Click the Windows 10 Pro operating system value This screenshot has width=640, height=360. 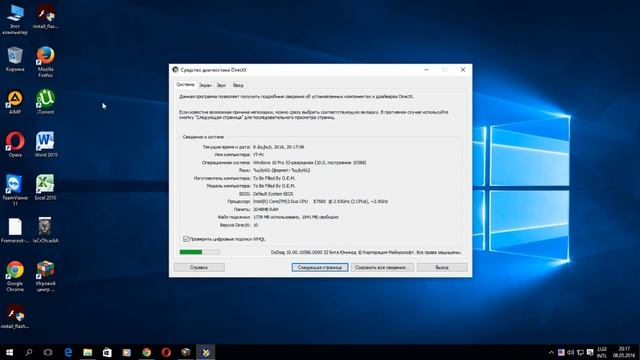309,162
